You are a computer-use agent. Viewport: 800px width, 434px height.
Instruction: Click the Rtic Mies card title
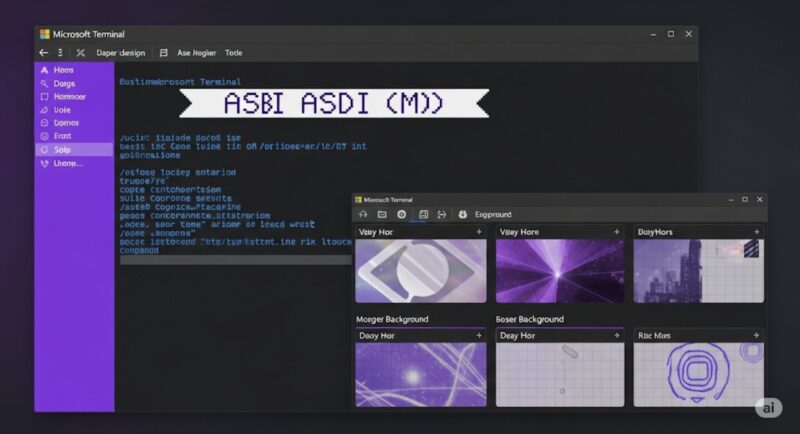(x=654, y=336)
